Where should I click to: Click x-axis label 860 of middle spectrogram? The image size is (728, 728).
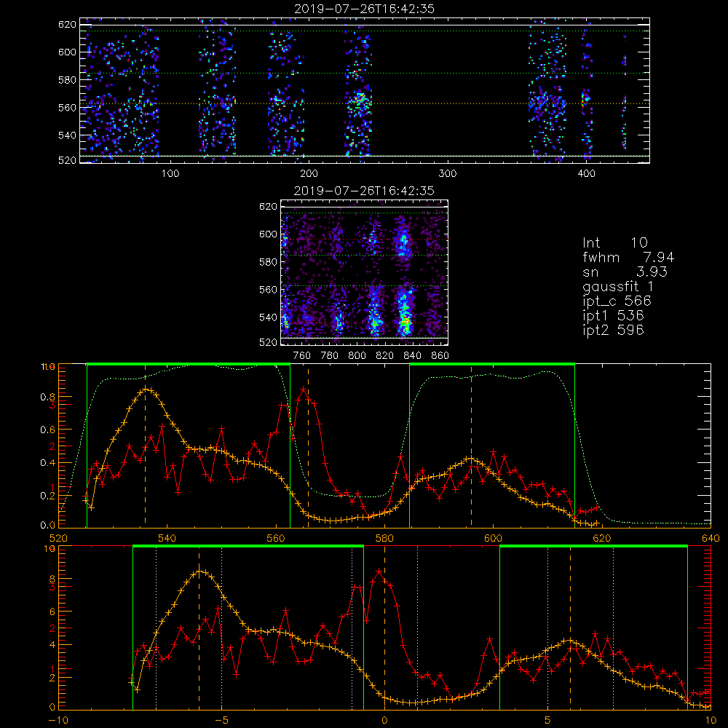(x=440, y=356)
